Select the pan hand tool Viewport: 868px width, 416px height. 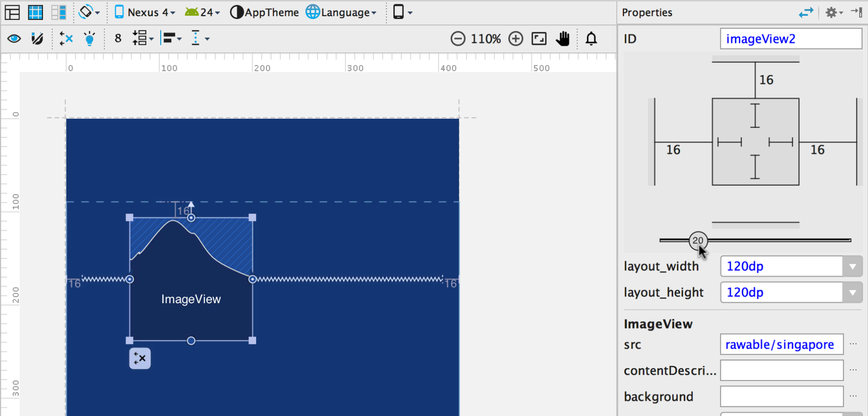(x=563, y=39)
